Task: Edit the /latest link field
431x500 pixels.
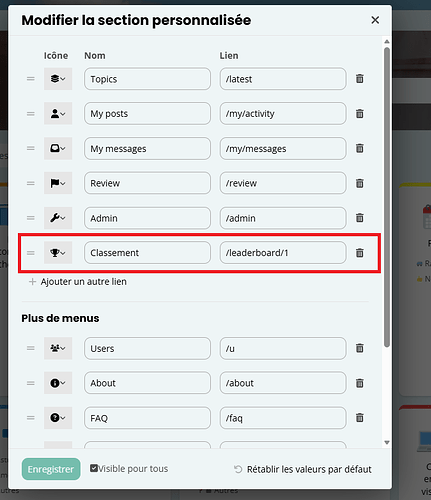Action: [x=283, y=79]
